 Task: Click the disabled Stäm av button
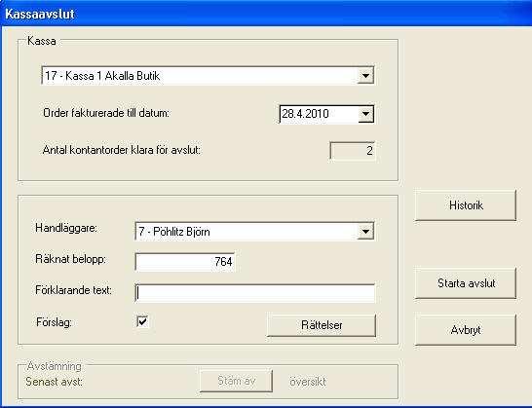tap(236, 381)
